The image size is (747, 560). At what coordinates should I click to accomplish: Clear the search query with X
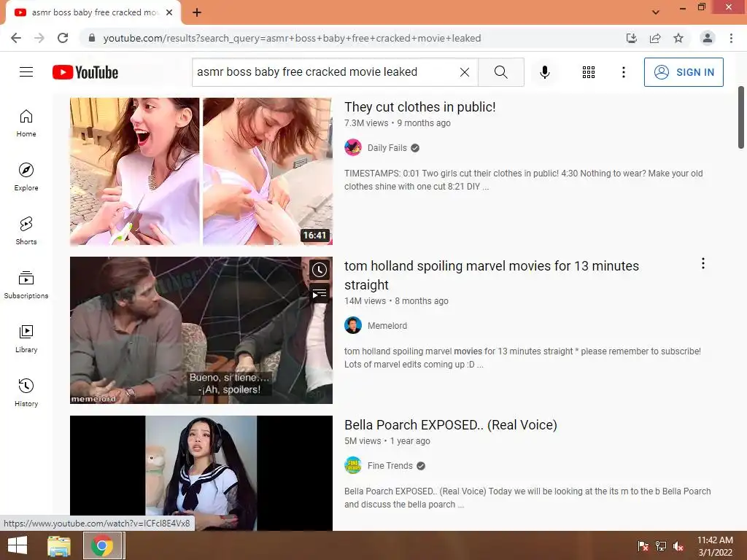tap(465, 72)
